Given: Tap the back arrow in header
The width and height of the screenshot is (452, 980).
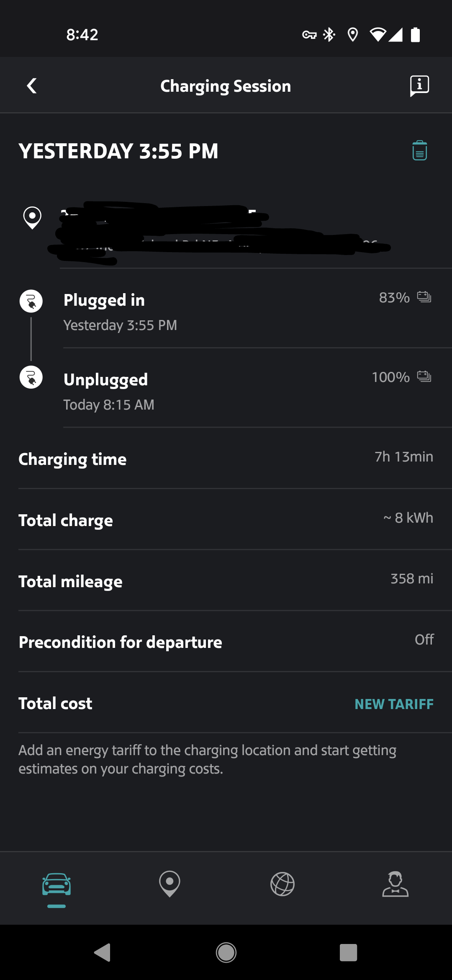Looking at the screenshot, I should click(32, 86).
